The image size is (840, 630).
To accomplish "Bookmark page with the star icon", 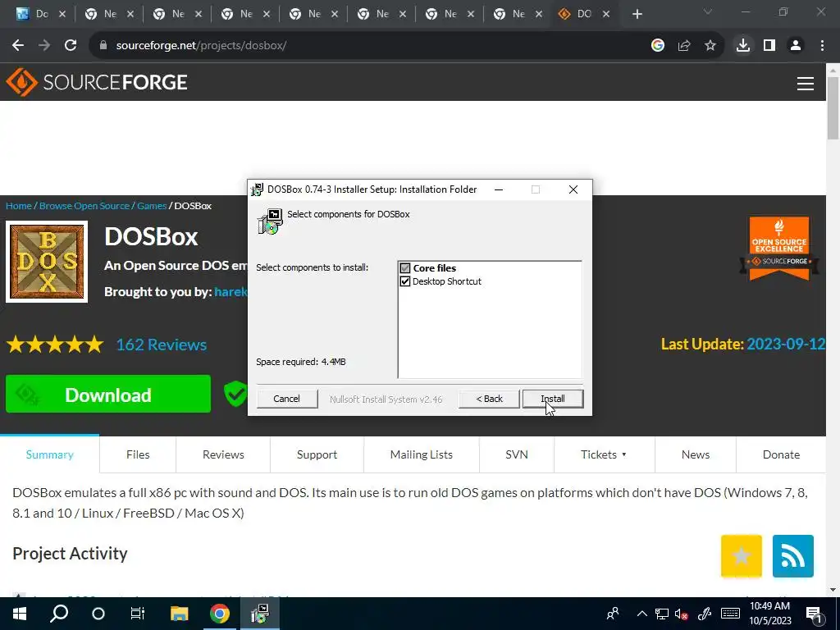I will tap(710, 46).
